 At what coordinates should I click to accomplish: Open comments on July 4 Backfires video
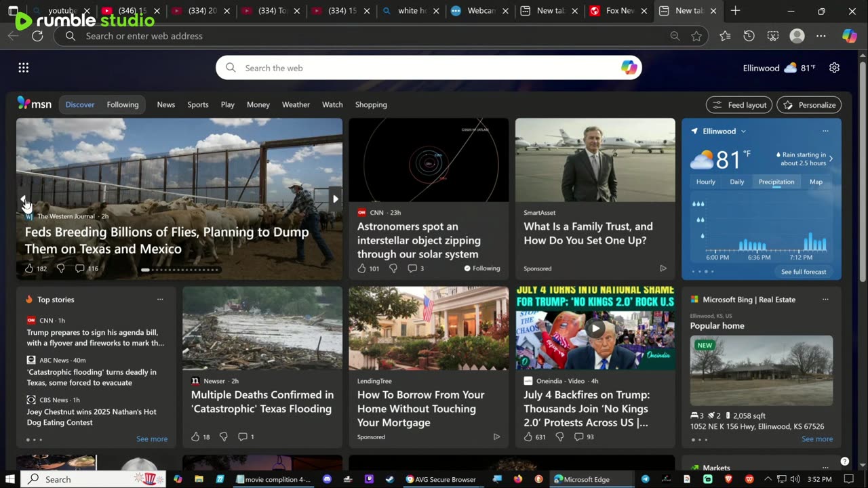tap(578, 437)
